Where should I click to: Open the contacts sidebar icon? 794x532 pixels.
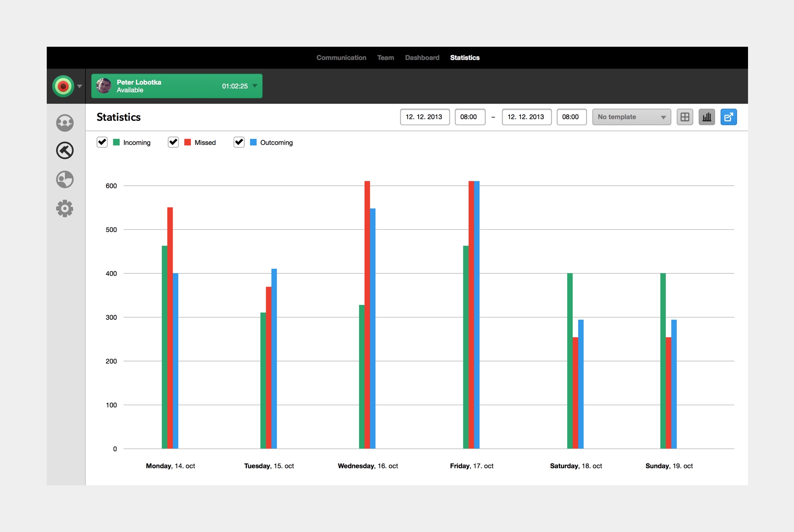(x=65, y=180)
